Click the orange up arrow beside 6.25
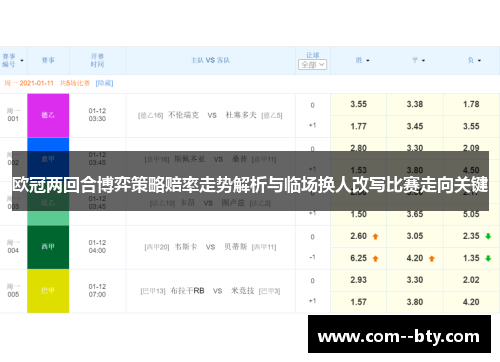Viewport: 500px width, 362px height. click(x=375, y=258)
